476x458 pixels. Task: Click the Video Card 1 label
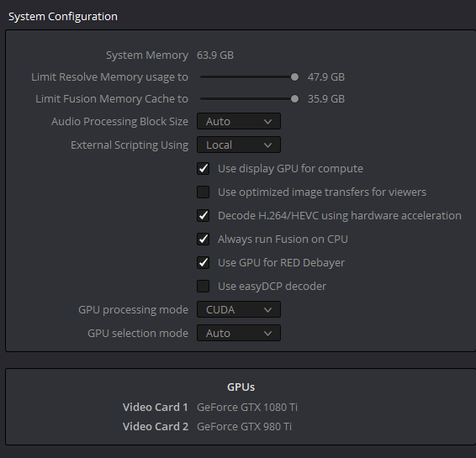155,407
